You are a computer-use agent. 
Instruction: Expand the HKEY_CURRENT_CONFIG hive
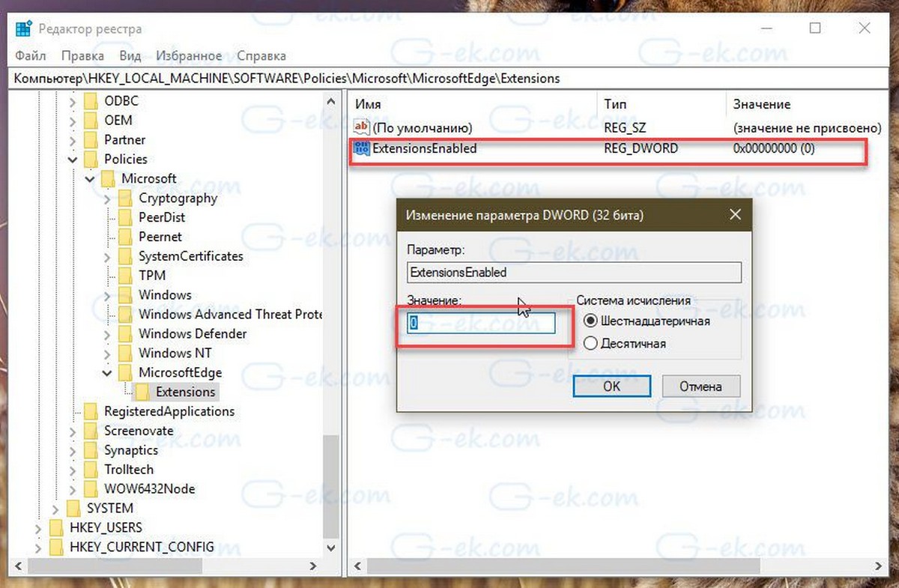coord(38,548)
